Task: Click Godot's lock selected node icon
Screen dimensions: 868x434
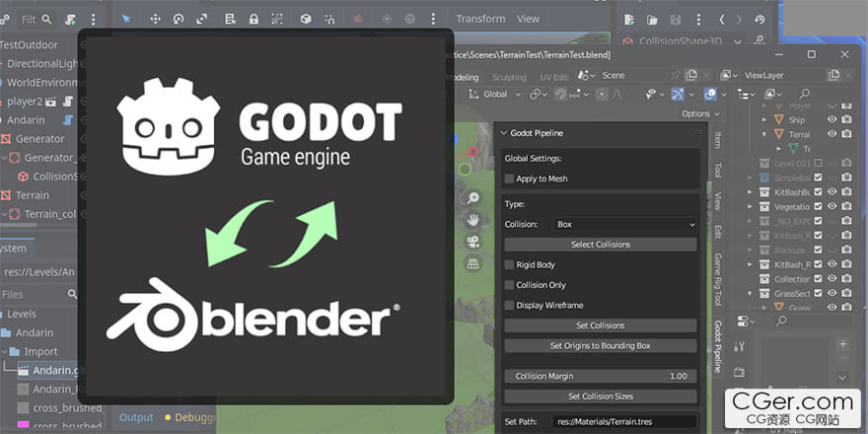Action: pos(253,19)
